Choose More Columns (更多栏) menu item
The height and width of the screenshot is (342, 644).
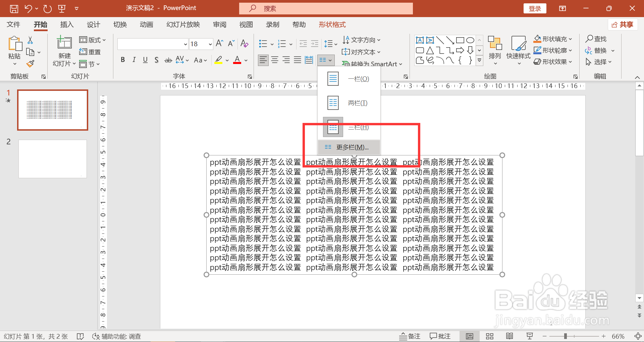(x=349, y=147)
